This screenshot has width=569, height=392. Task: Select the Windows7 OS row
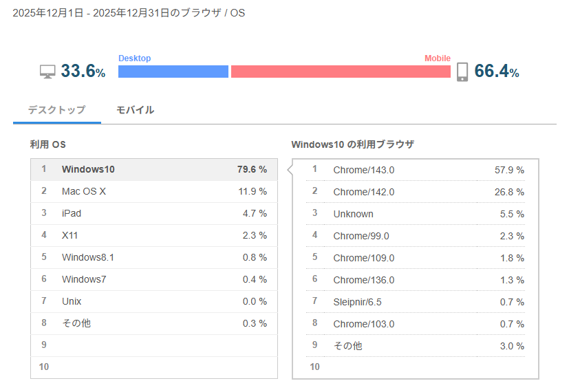(x=153, y=279)
